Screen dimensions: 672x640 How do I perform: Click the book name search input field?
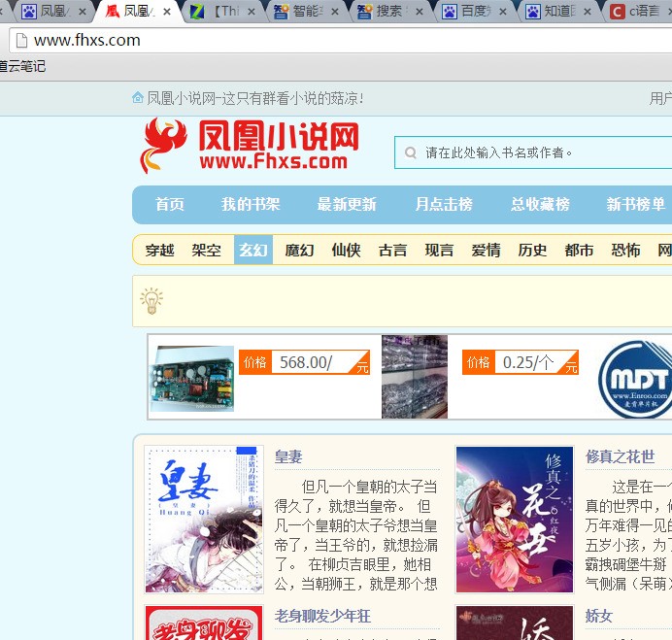544,152
